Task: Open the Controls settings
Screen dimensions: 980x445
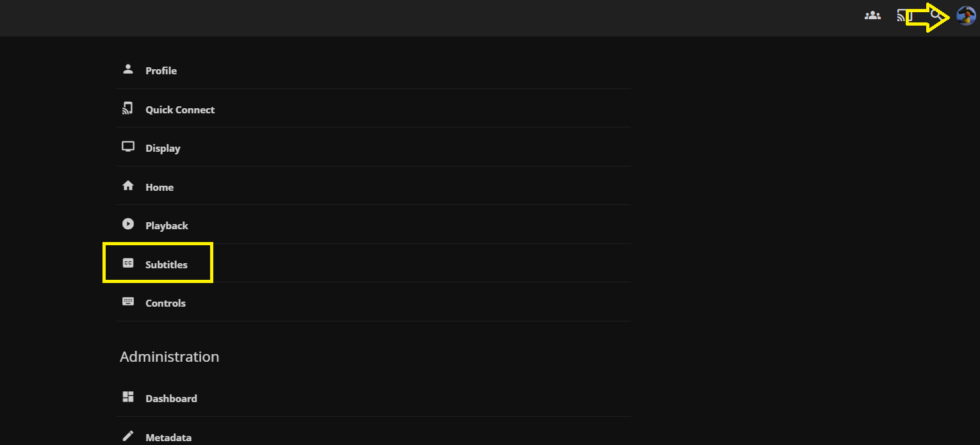Action: (x=165, y=303)
